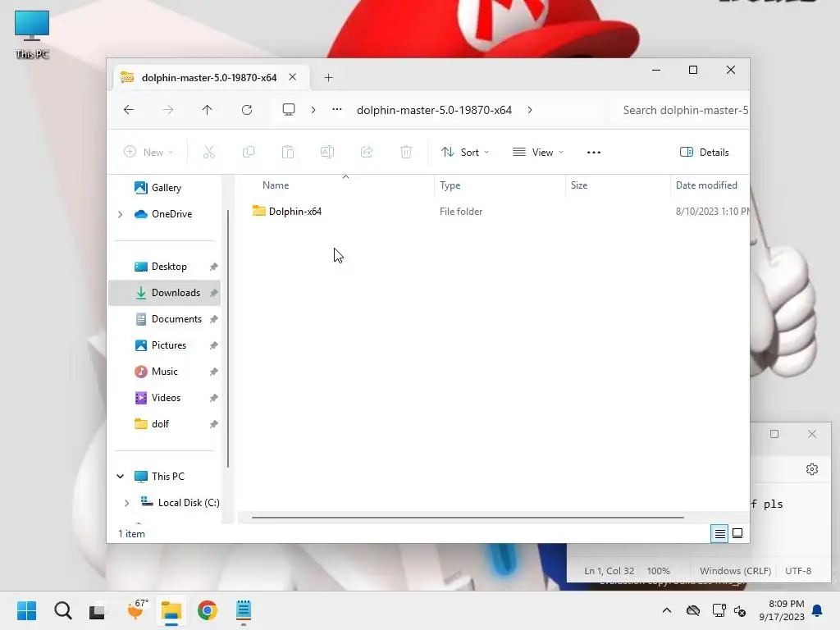The width and height of the screenshot is (840, 630).
Task: Open Gallery in navigation pane
Action: tap(166, 188)
